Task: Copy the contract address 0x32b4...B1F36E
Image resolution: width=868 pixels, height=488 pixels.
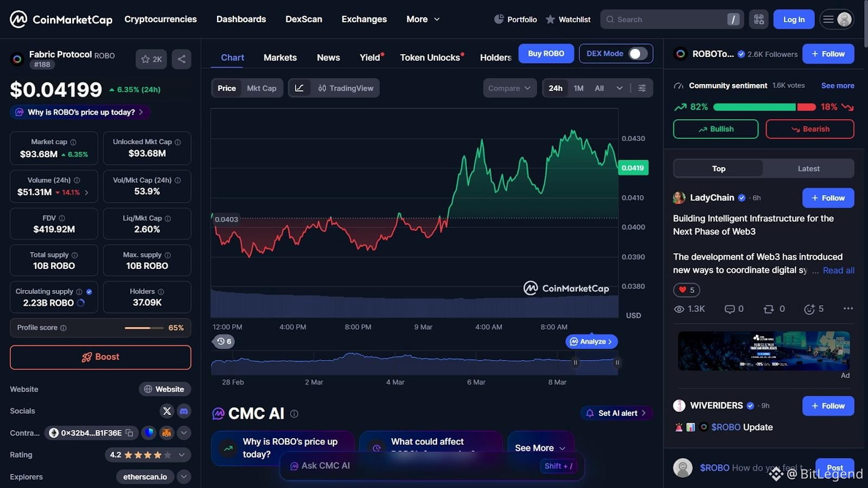Action: [x=129, y=433]
